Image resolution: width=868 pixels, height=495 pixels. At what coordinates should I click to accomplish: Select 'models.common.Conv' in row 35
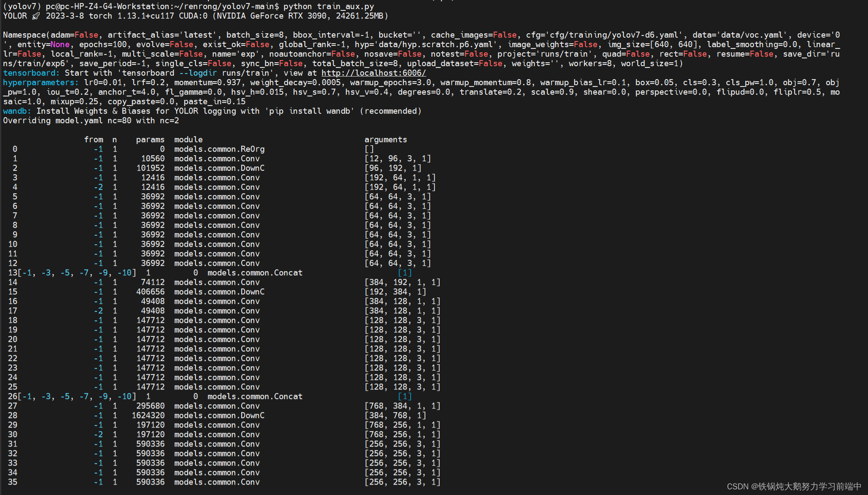click(217, 482)
